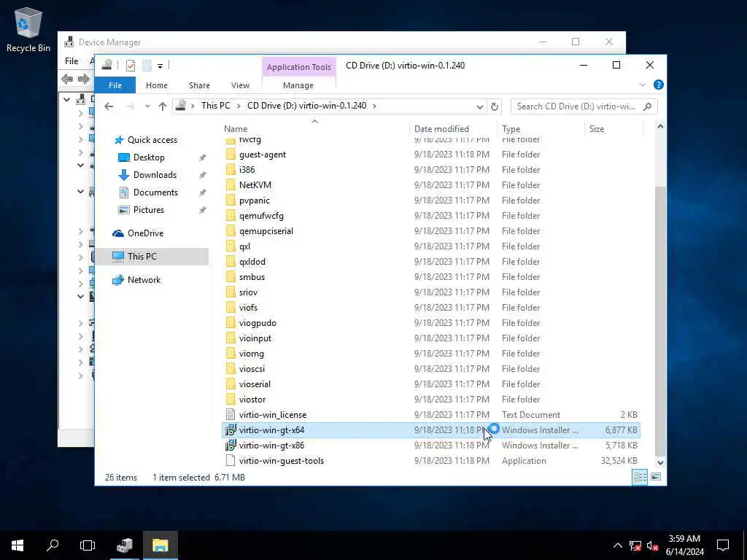Screen dimensions: 747x560
Task: Select Pictures in Quick access
Action: 148,210
